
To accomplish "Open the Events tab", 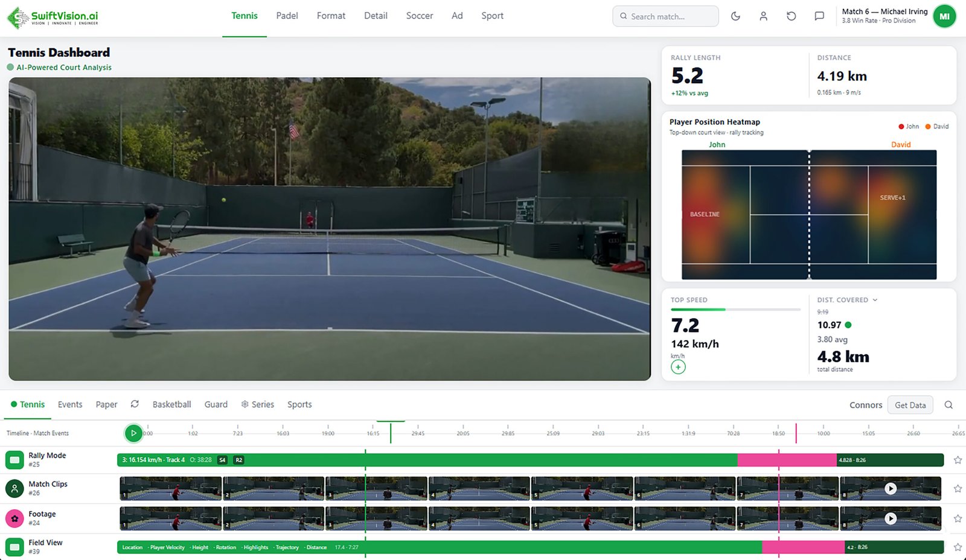I will pyautogui.click(x=70, y=404).
